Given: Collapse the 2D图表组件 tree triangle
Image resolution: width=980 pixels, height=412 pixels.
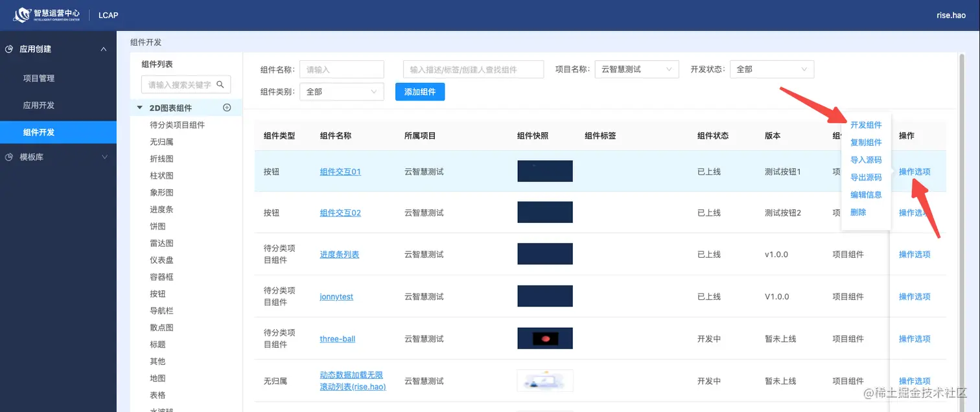Looking at the screenshot, I should (139, 108).
